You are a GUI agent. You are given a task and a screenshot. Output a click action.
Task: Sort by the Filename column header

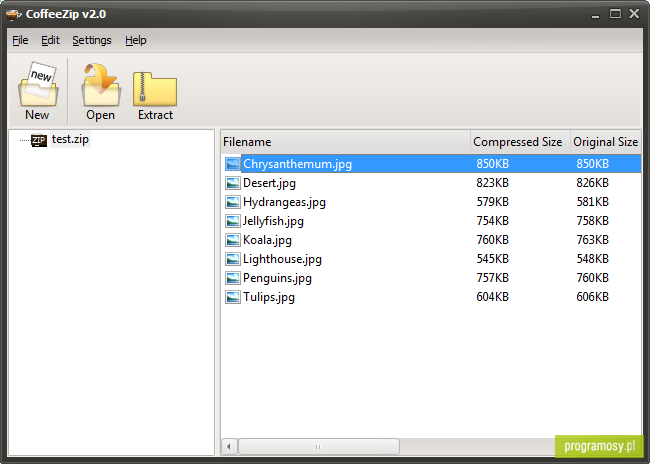pos(346,142)
